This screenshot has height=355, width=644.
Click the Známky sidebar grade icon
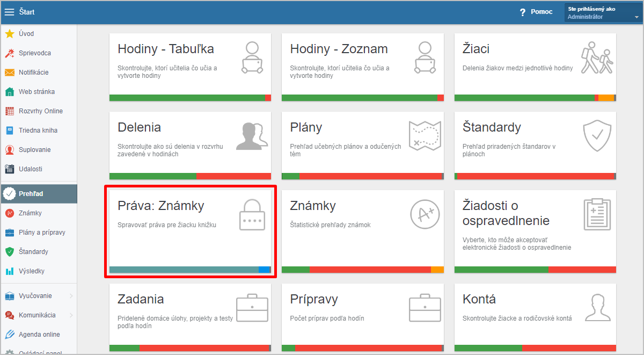9,213
